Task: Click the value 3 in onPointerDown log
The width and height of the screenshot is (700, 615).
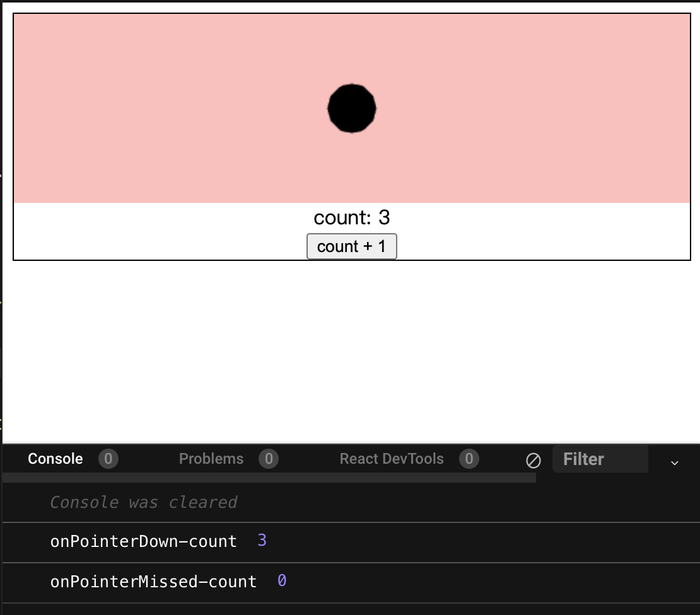Action: click(x=262, y=541)
